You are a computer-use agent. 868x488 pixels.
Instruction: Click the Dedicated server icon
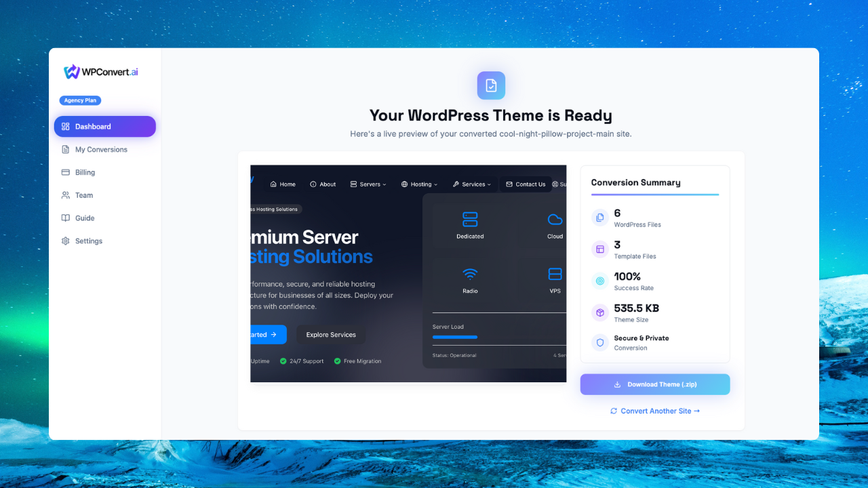coord(470,219)
